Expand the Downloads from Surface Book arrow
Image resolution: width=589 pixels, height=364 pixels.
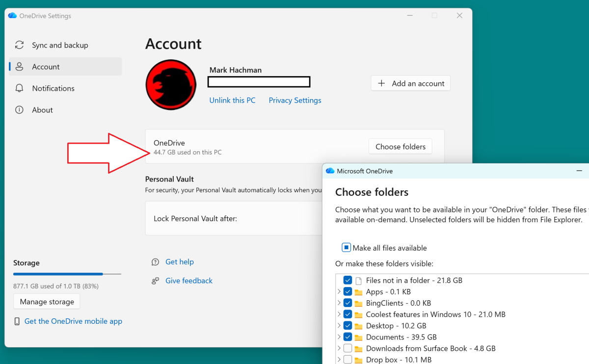(339, 348)
